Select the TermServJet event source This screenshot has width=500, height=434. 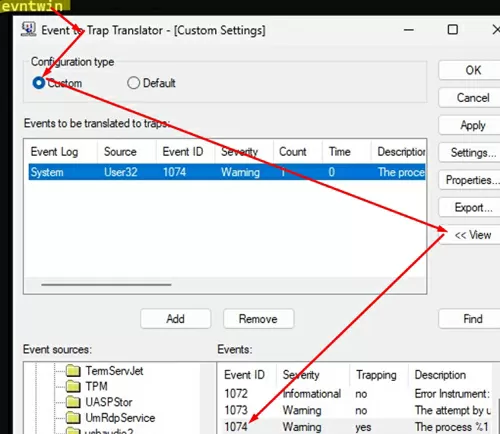tap(114, 371)
